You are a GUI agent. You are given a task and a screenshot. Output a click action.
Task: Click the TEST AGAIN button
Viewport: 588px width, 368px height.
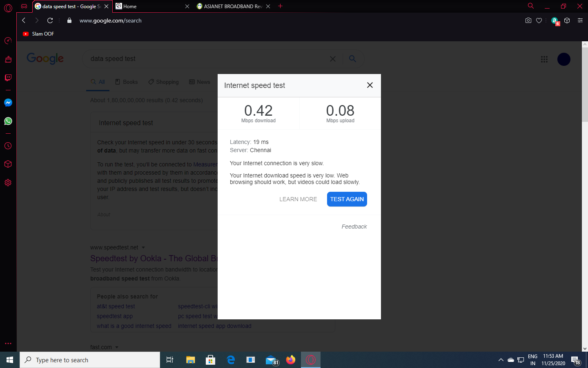tap(347, 199)
